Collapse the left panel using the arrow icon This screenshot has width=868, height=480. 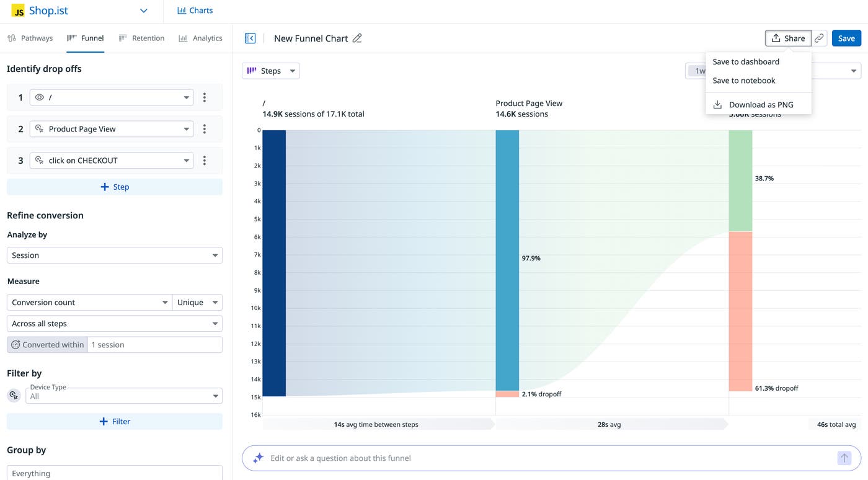[250, 38]
